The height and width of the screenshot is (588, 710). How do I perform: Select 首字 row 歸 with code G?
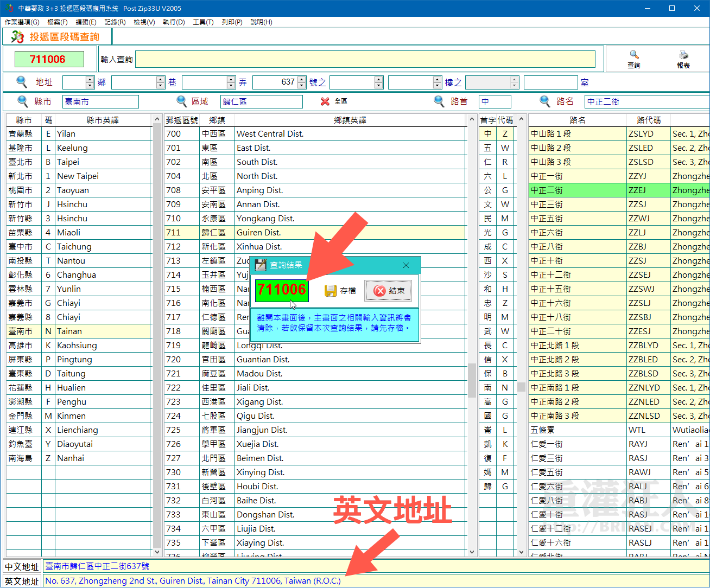(x=497, y=487)
